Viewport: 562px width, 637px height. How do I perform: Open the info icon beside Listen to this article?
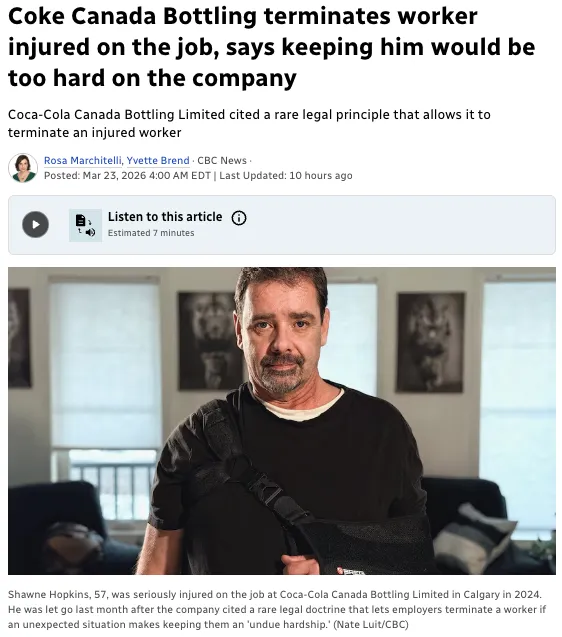(239, 218)
